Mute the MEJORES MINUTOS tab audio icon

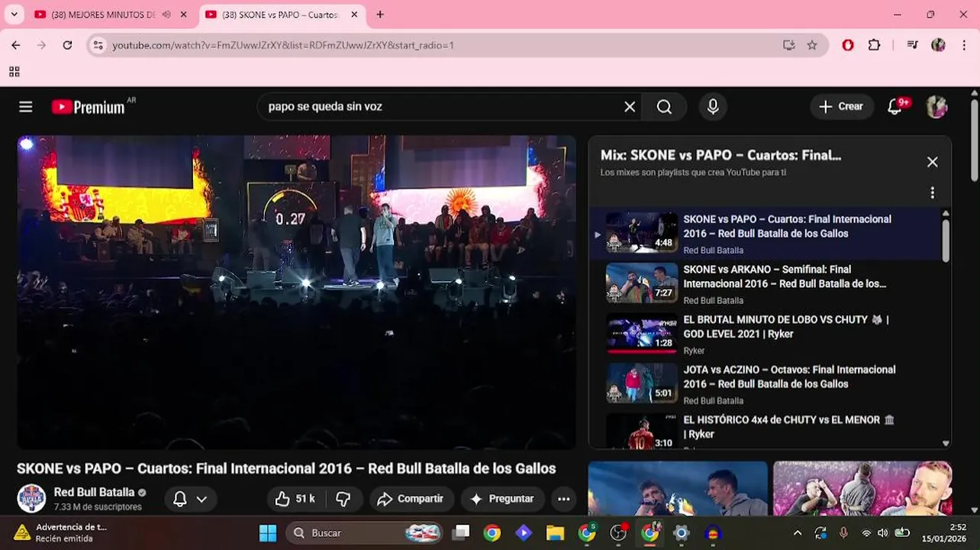[x=166, y=15]
